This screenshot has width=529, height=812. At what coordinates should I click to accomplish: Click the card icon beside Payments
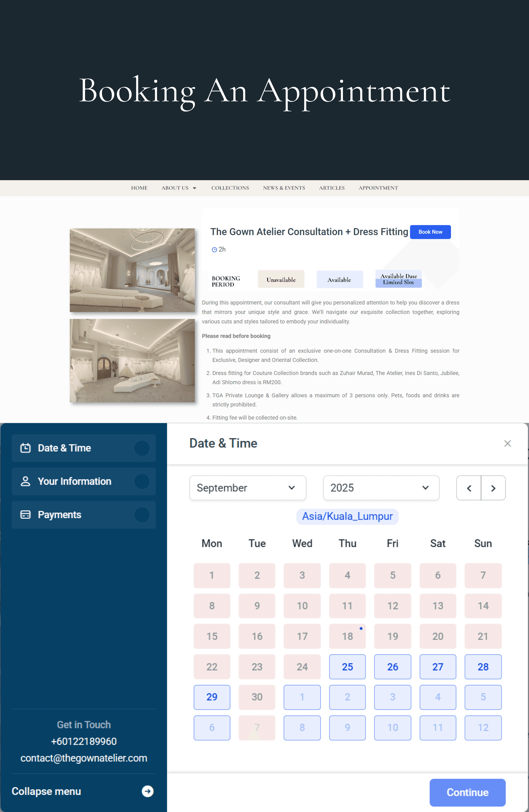point(26,515)
